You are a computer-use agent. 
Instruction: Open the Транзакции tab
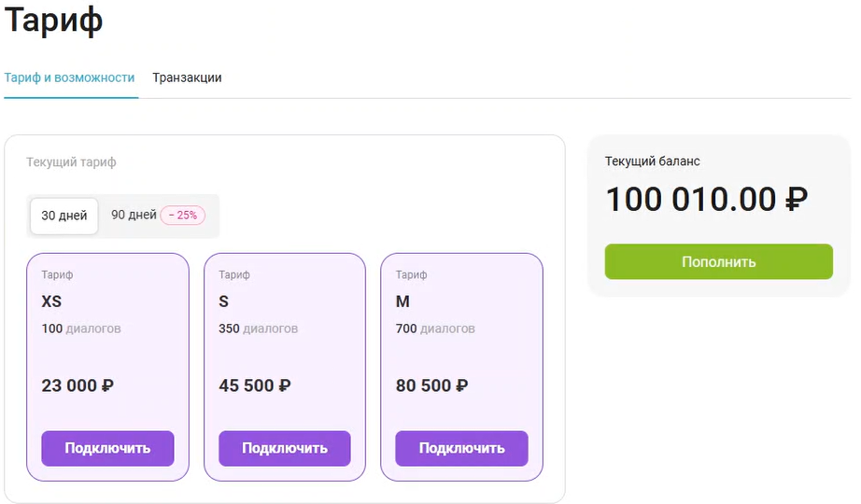tap(187, 78)
